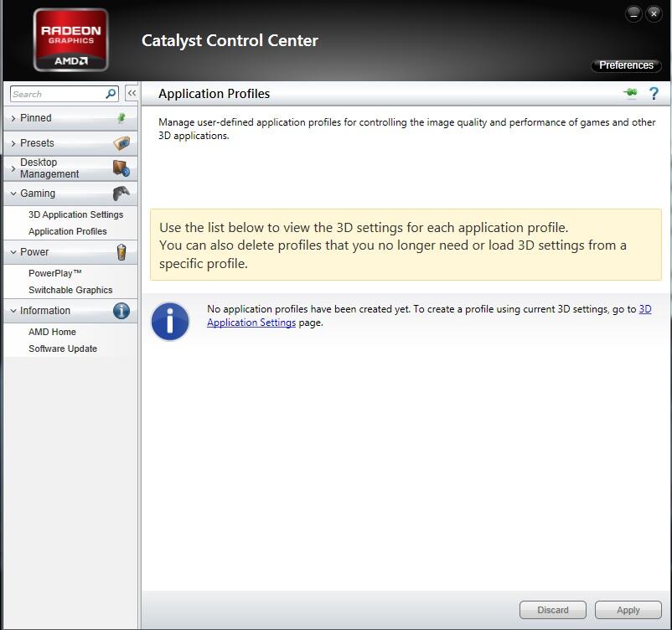672x630 pixels.
Task: Click the Presets section icon
Action: click(121, 142)
